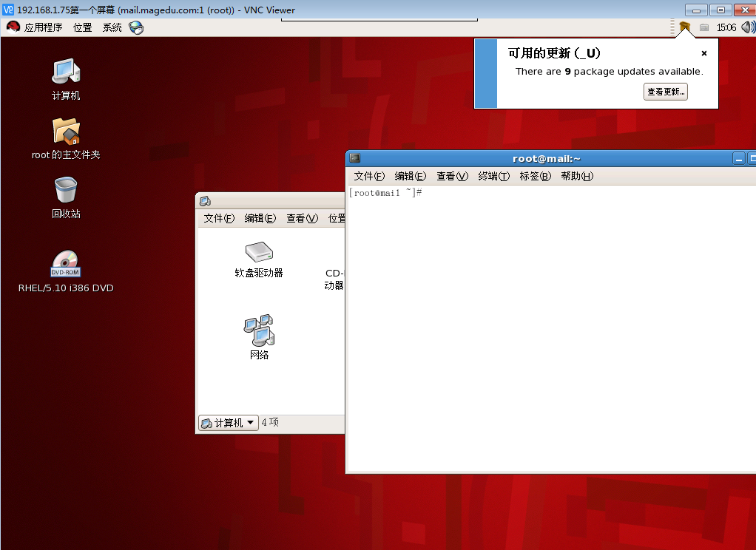The height and width of the screenshot is (550, 756).
Task: Select the partially hidden CD drive item
Action: tap(334, 279)
